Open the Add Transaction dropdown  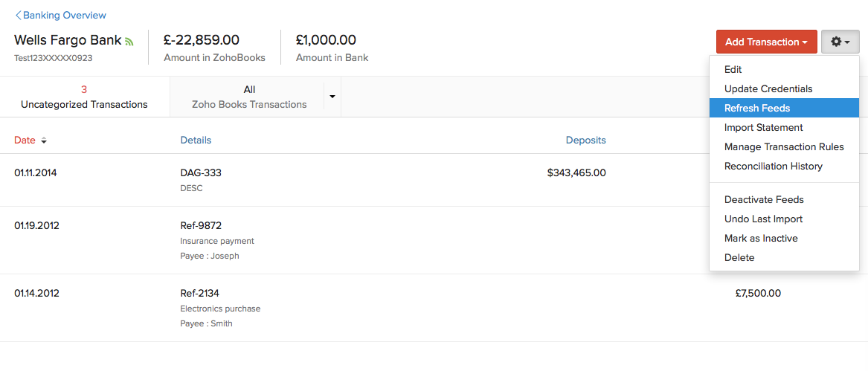766,42
